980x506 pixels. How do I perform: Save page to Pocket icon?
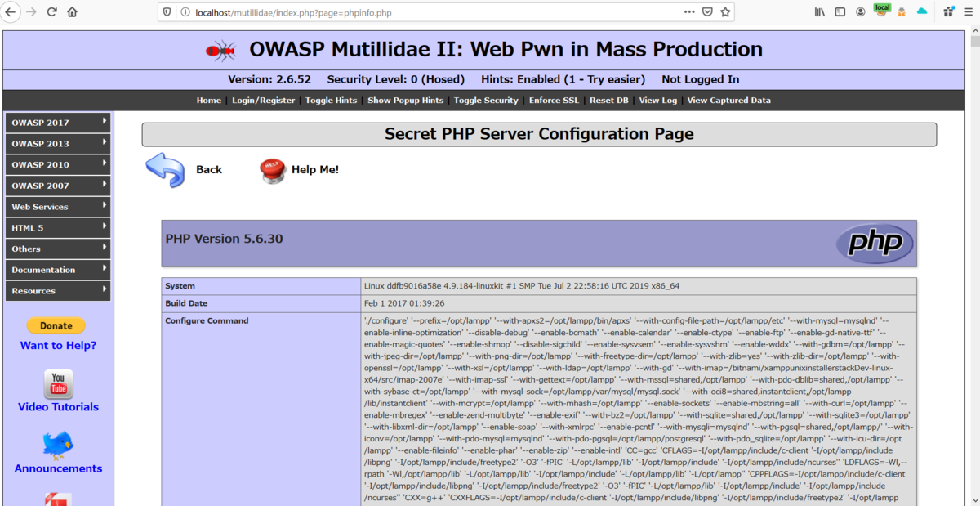click(707, 12)
